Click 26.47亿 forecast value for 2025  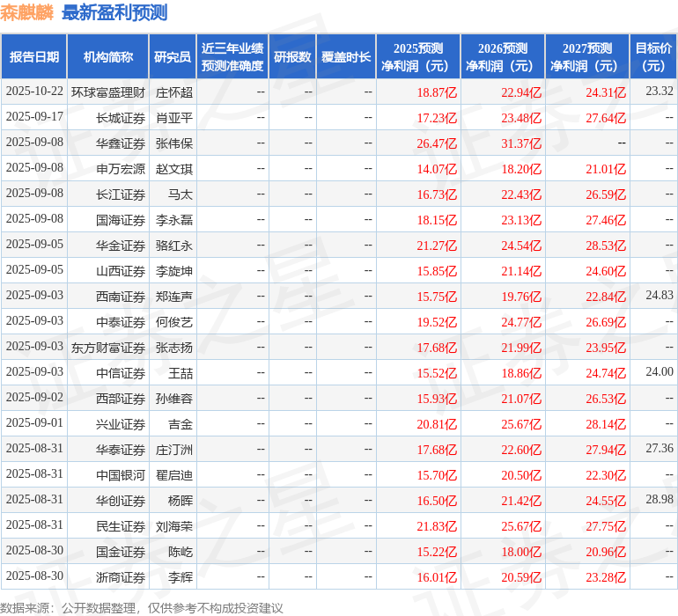tap(437, 143)
